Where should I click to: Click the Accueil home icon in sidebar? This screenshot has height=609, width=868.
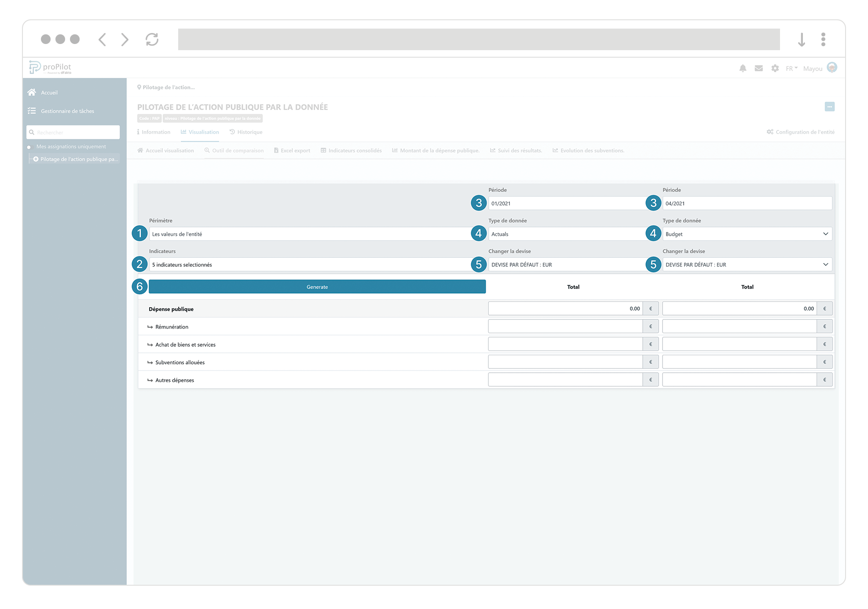click(x=32, y=92)
